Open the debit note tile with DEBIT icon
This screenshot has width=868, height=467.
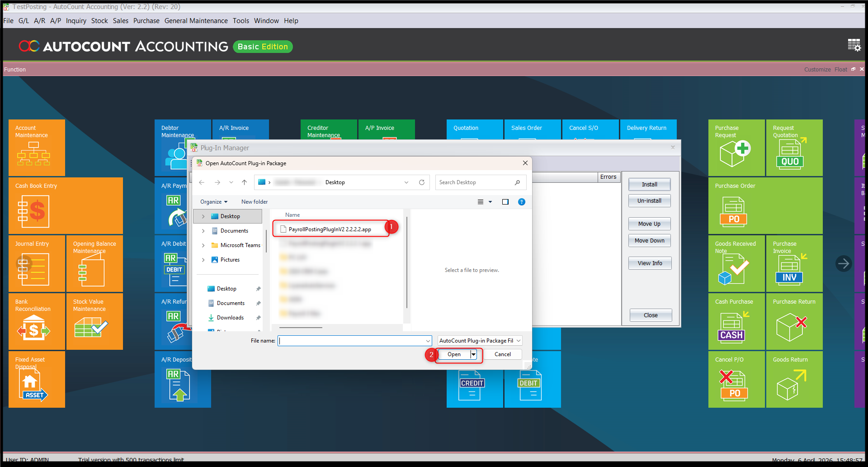coord(533,388)
